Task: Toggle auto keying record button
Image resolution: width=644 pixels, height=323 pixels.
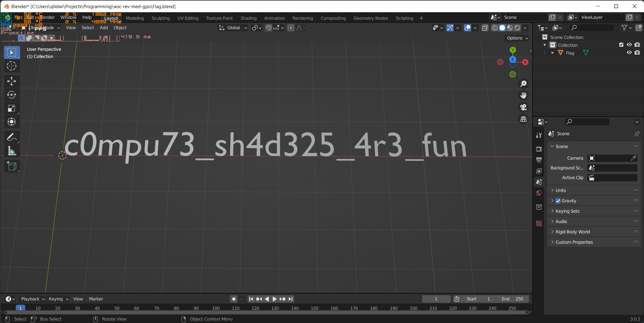Action: pos(234,299)
